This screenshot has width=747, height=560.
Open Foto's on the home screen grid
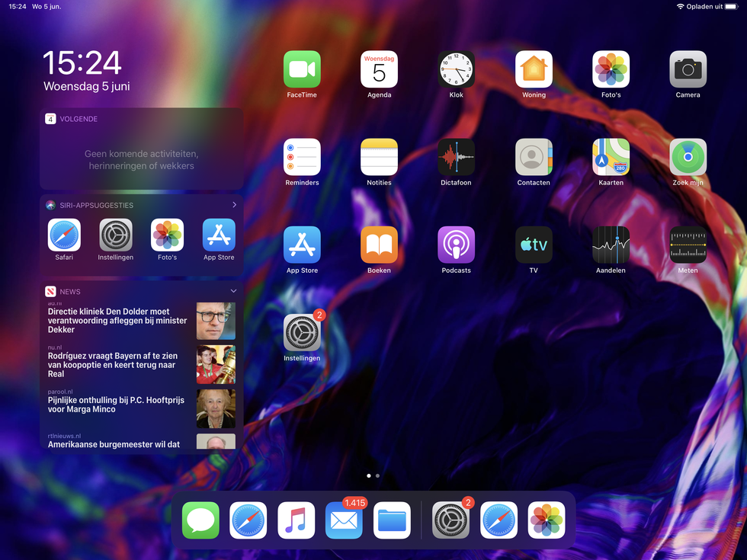(x=611, y=69)
